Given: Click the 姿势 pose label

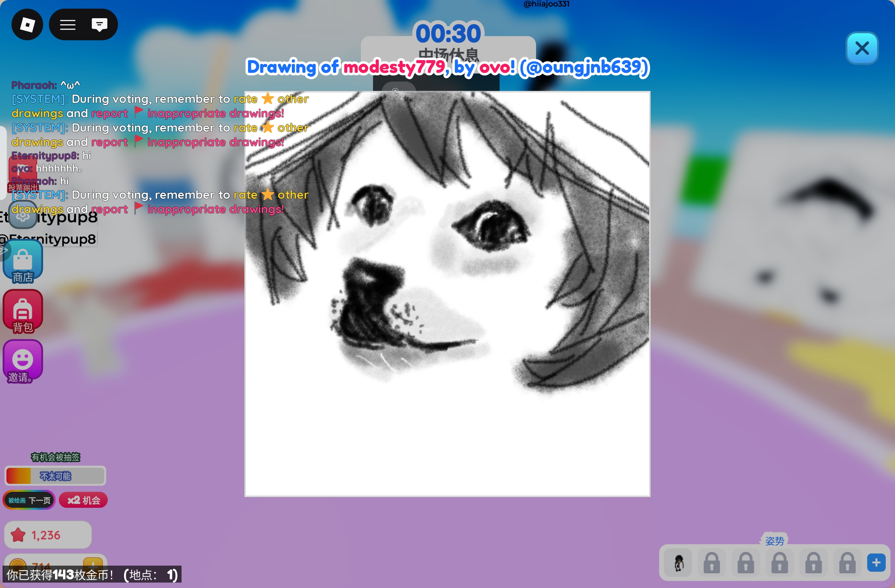Looking at the screenshot, I should tap(774, 541).
